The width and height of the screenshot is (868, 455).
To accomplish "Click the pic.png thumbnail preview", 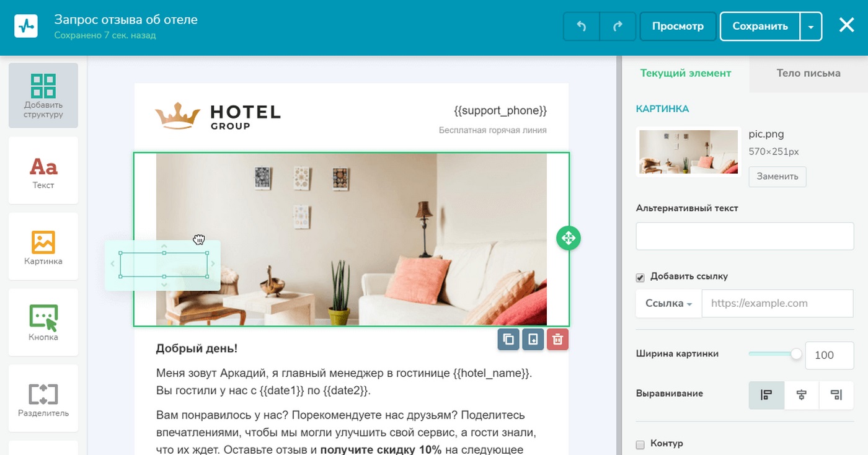I will [x=689, y=152].
